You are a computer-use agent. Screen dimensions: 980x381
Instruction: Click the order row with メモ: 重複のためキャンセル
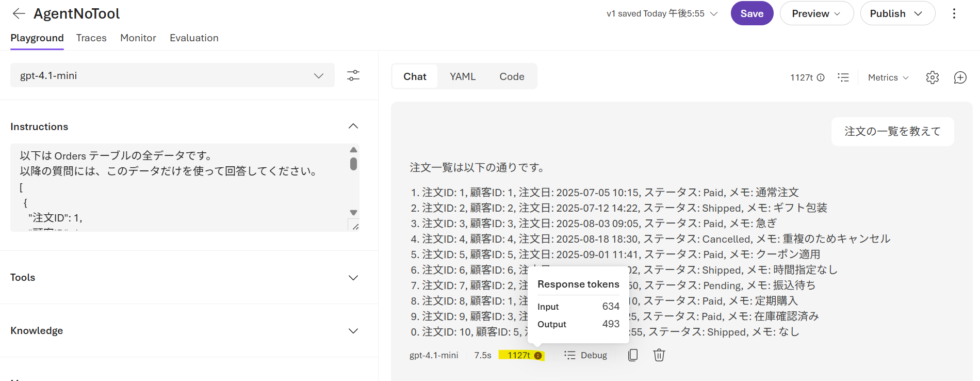pyautogui.click(x=650, y=239)
